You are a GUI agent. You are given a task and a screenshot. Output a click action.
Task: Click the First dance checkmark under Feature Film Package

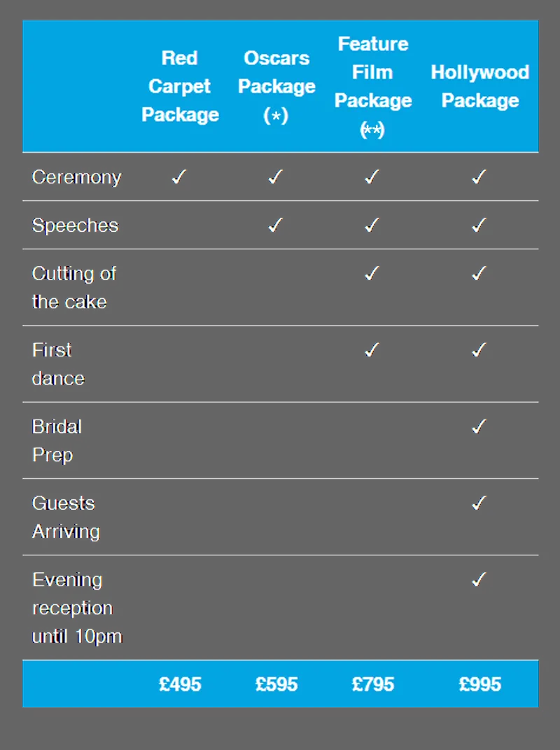click(372, 349)
